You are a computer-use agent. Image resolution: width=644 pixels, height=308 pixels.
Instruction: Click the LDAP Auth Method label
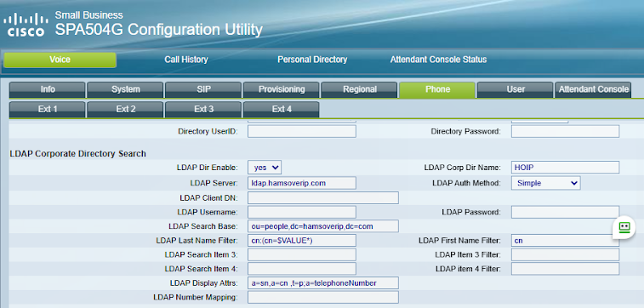[x=466, y=183]
